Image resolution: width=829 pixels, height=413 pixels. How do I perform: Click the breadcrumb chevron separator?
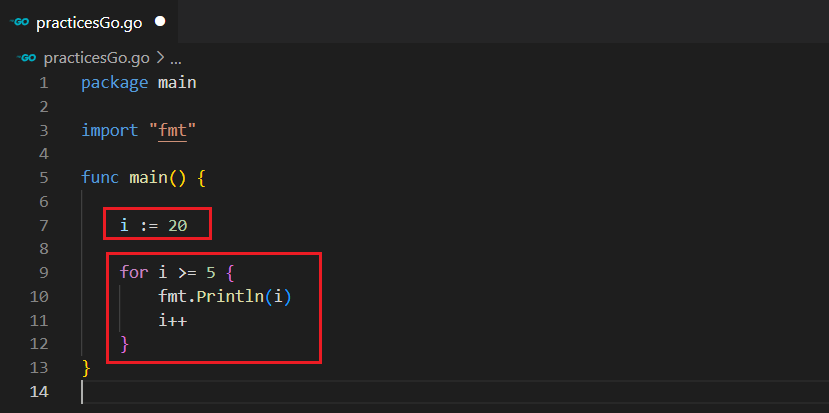coord(160,58)
